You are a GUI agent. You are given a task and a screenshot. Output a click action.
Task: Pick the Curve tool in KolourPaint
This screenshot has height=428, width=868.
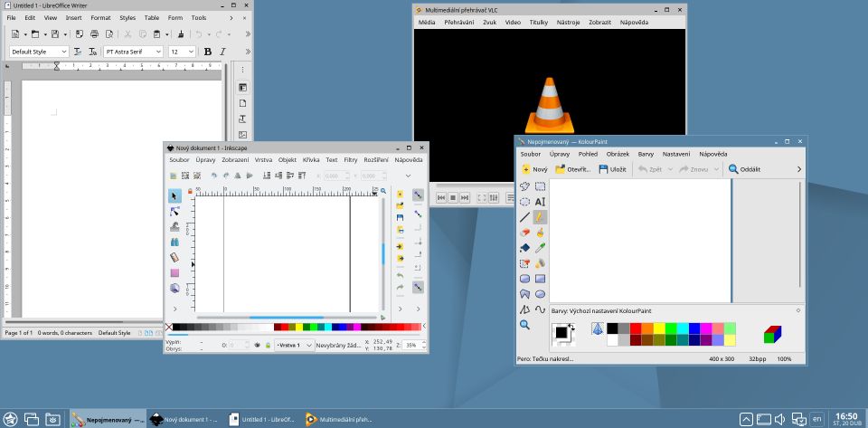coord(540,309)
